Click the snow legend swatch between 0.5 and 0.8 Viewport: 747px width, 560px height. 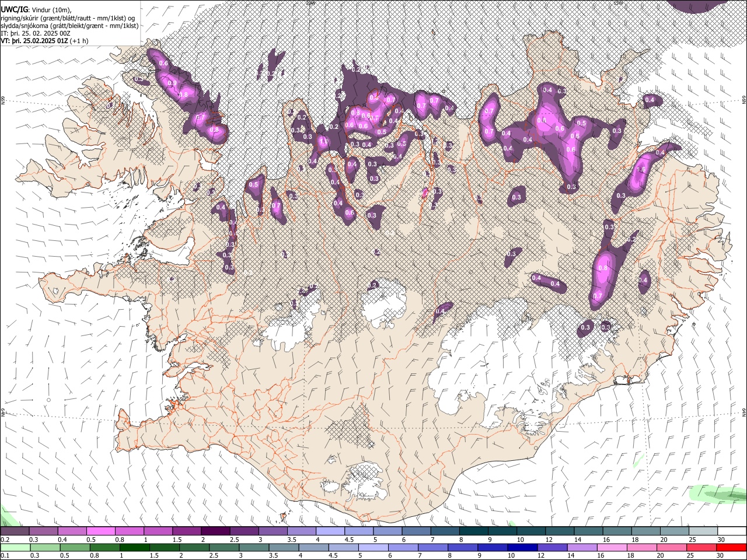point(100,531)
